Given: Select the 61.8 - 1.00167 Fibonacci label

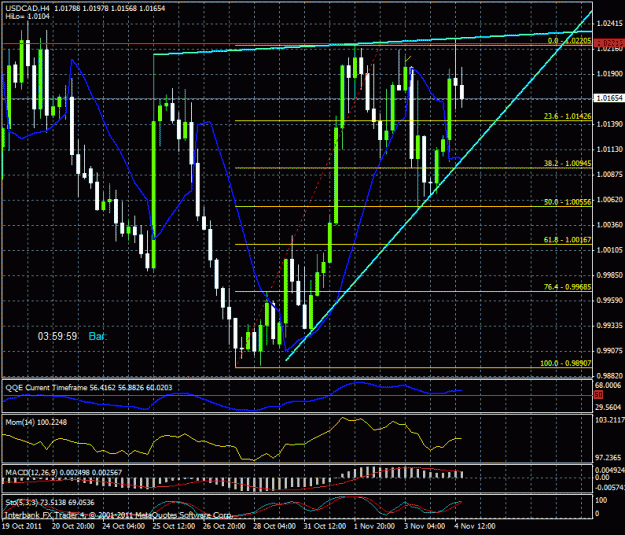Looking at the screenshot, I should pos(568,240).
